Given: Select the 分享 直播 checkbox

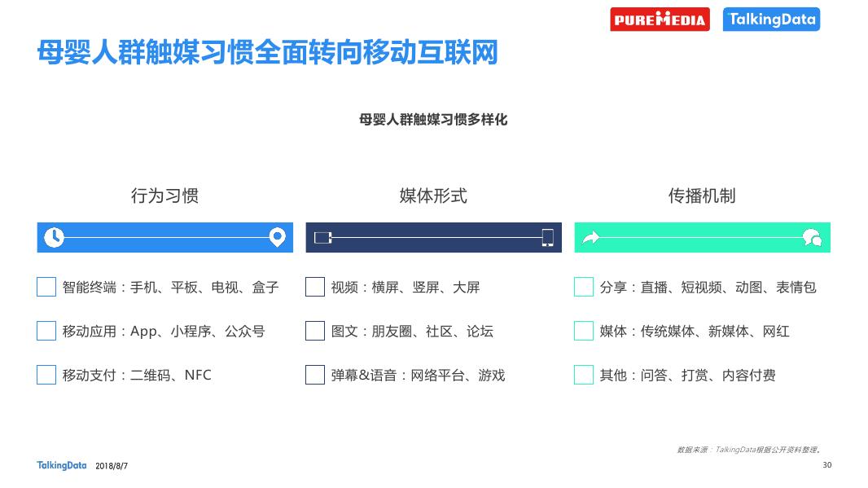Looking at the screenshot, I should [x=584, y=287].
